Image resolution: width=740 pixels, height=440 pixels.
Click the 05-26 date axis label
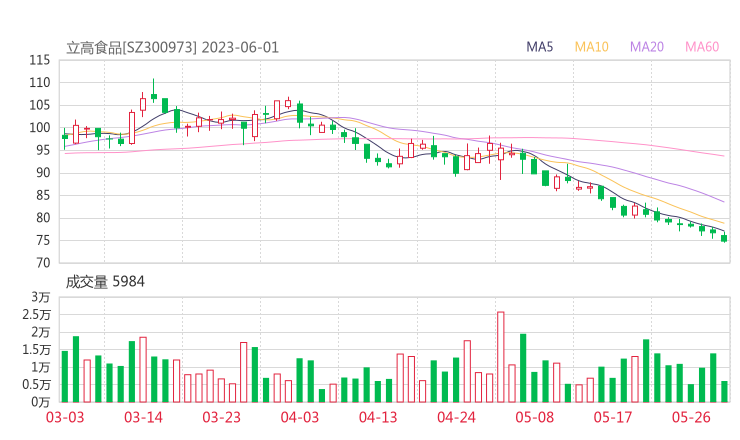pos(691,417)
